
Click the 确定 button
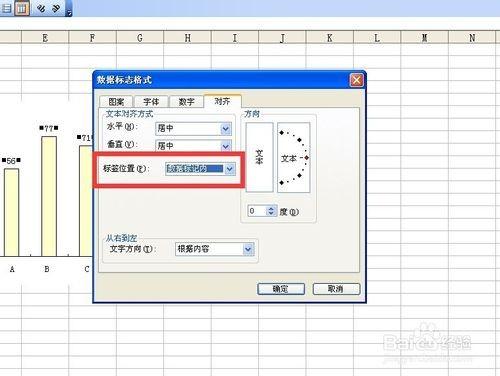(281, 289)
